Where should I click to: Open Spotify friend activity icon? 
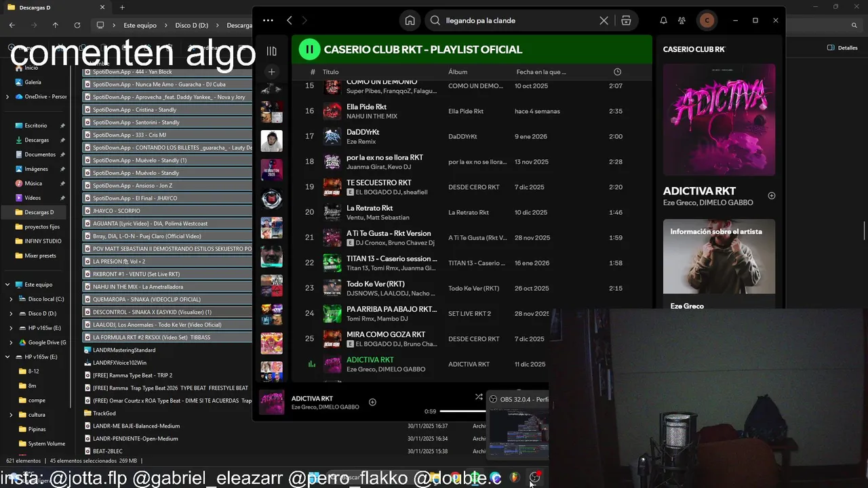pyautogui.click(x=682, y=20)
